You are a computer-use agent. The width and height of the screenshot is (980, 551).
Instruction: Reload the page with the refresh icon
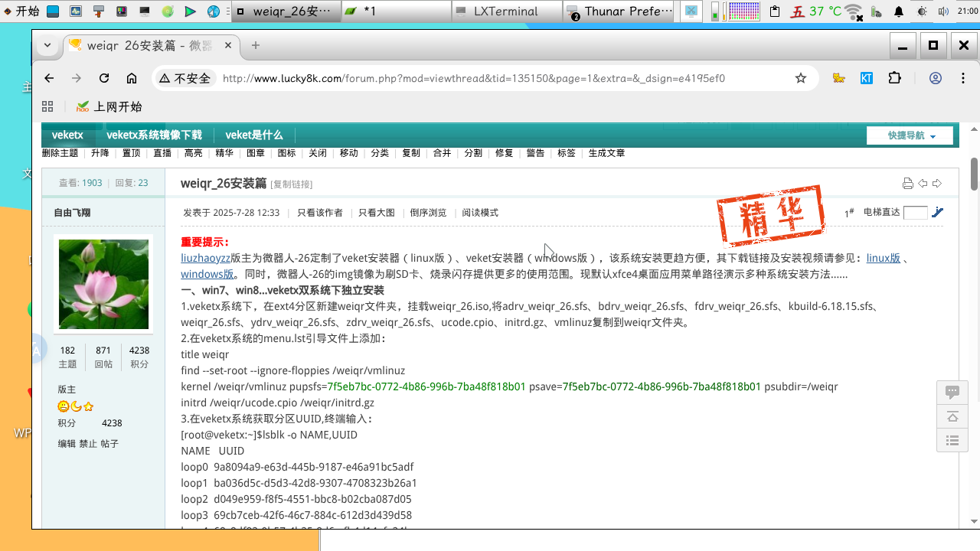coord(103,78)
